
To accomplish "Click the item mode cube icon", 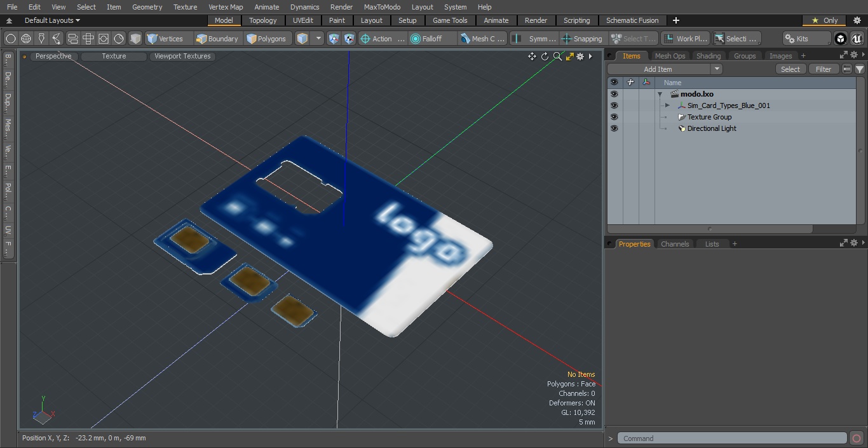I will click(302, 39).
